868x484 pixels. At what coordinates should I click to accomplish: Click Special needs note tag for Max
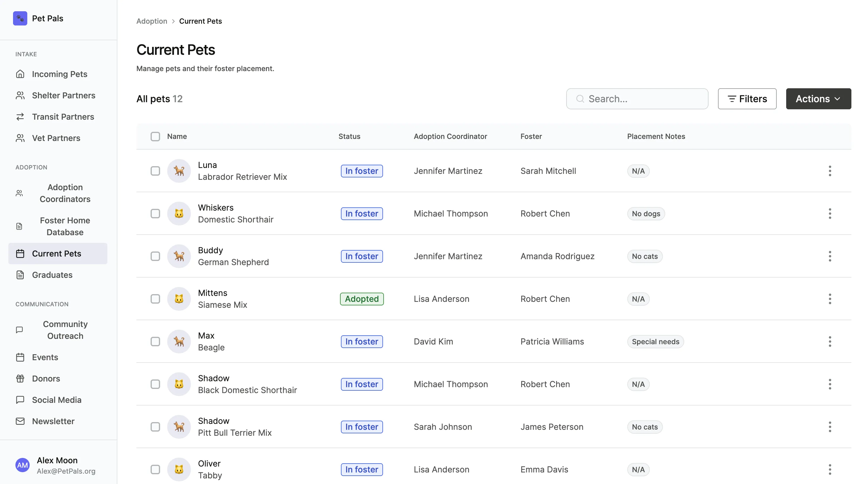click(x=655, y=342)
